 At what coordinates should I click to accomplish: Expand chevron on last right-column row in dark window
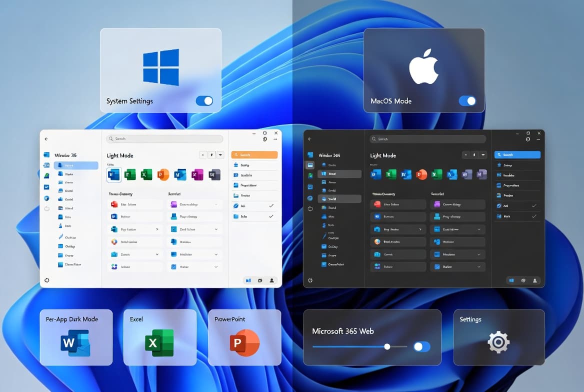[479, 267]
